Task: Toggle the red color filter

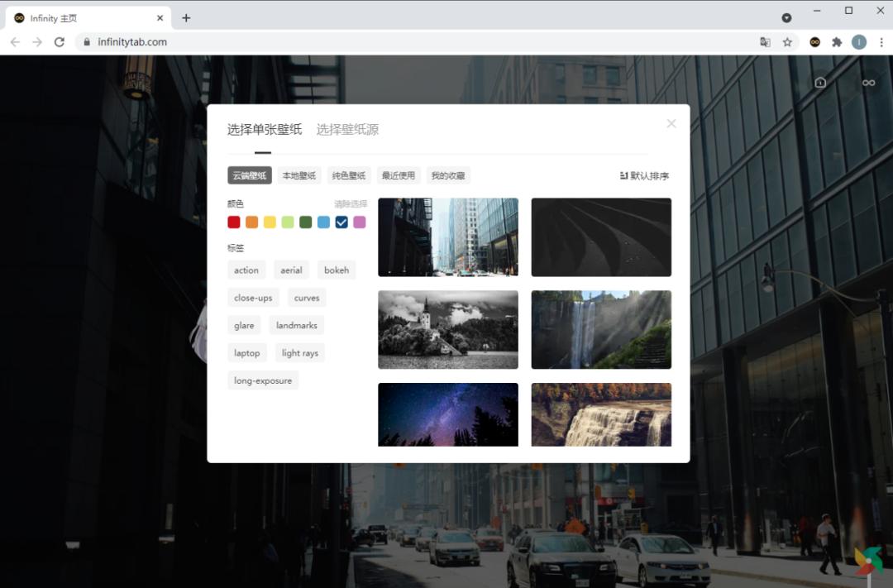Action: (x=233, y=222)
